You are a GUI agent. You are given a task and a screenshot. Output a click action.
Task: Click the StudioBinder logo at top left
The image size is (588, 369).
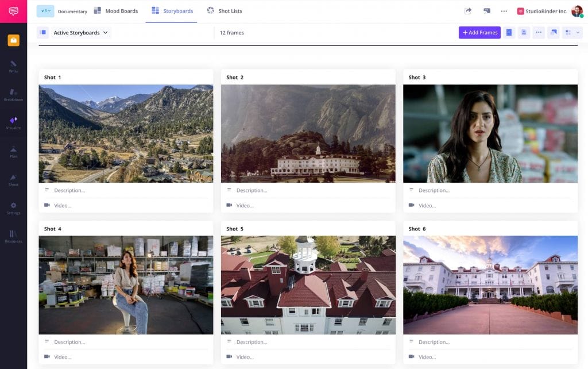point(13,10)
